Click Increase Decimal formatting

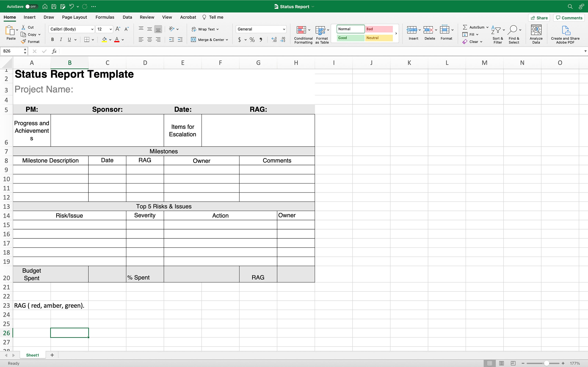click(x=274, y=39)
